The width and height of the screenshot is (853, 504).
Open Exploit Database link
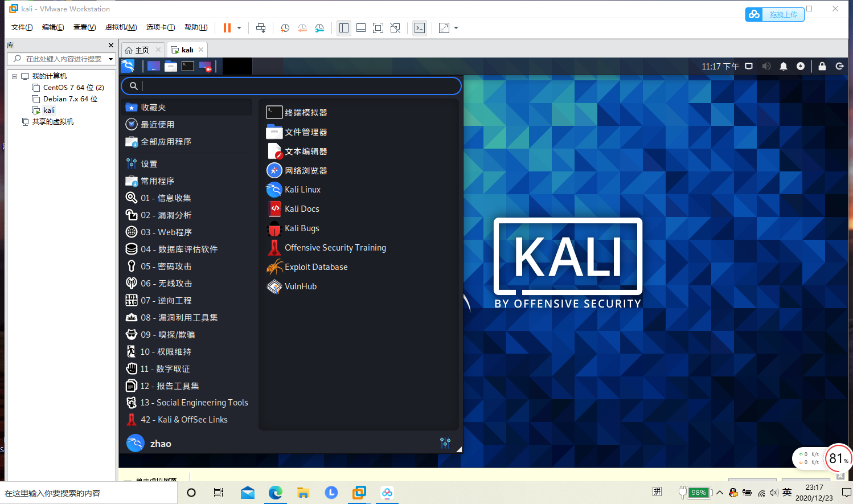point(359,267)
